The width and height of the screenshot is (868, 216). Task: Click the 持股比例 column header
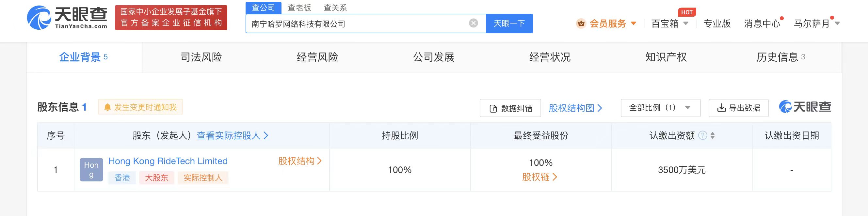tap(400, 136)
